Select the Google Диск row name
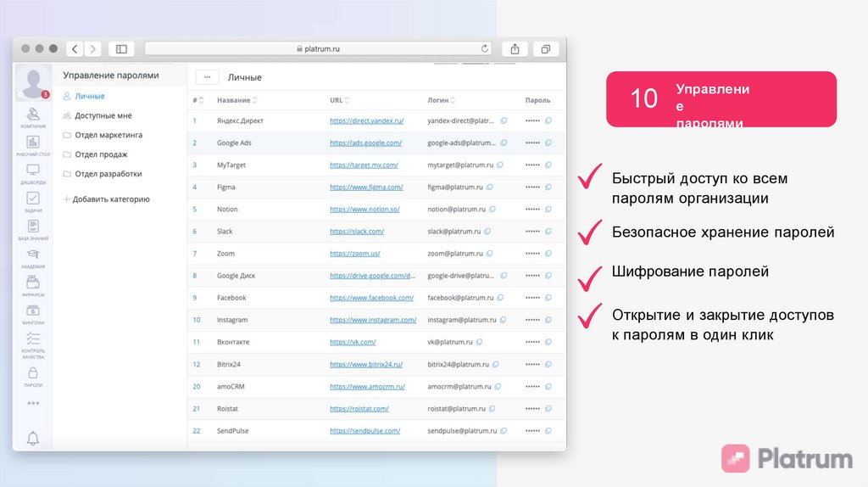Screen dimensions: 868x487 [x=236, y=276]
